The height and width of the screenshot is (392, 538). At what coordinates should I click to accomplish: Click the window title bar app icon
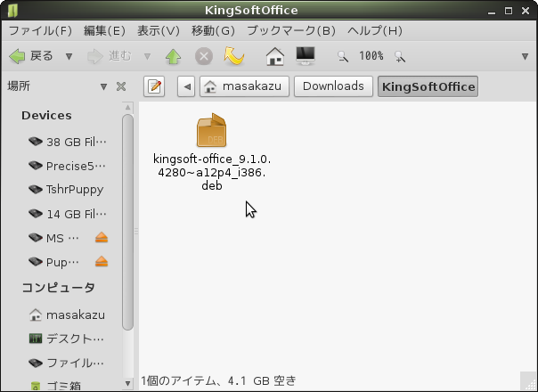pyautogui.click(x=12, y=11)
